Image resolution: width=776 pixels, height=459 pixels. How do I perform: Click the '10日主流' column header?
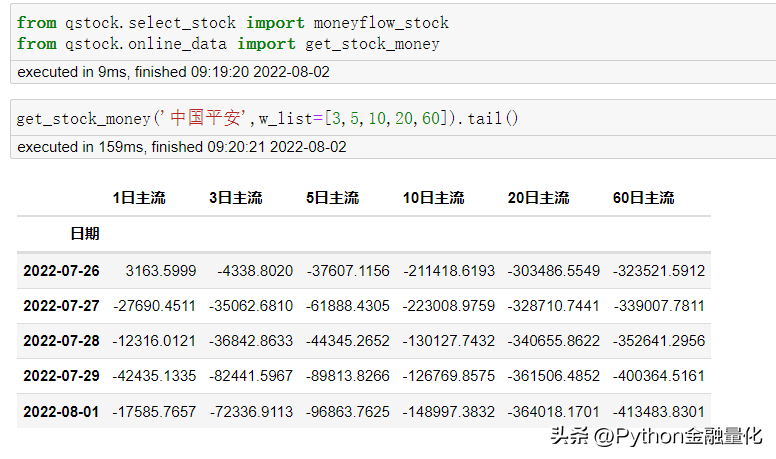(x=434, y=198)
